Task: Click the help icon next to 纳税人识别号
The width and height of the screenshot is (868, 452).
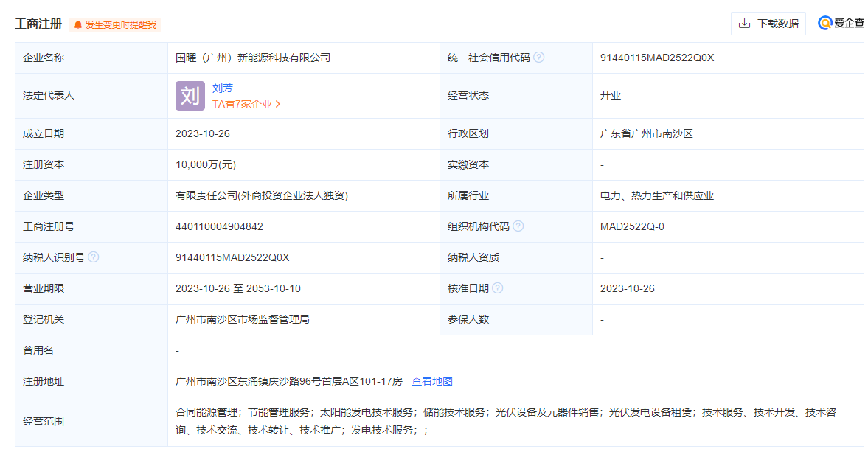Action: (x=94, y=257)
